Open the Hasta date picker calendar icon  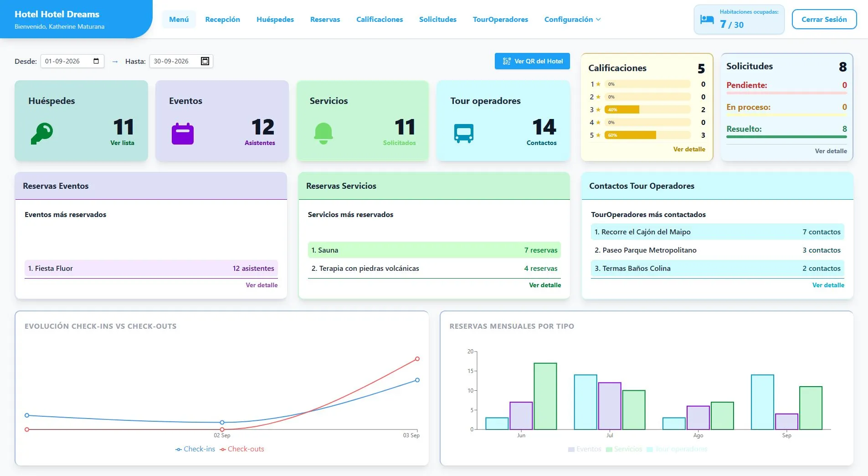[205, 61]
